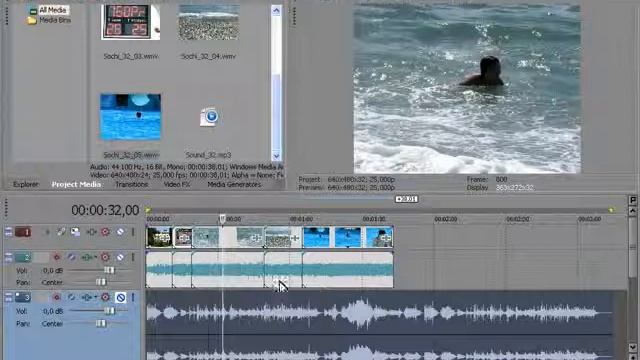Open Event Pan/Crop on the pebble beach clip
The height and width of the screenshot is (360, 640).
295,238
